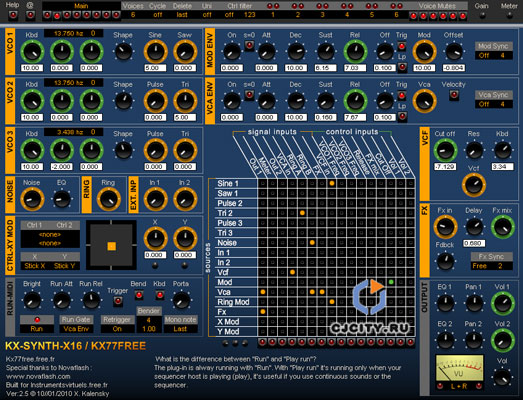523x400 pixels.
Task: Click the Porta knob
Action: click(x=181, y=300)
